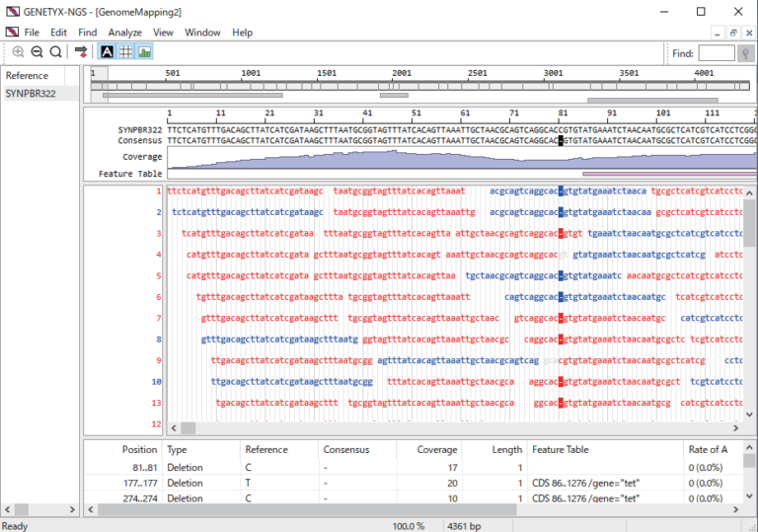The width and height of the screenshot is (758, 532).
Task: Click the jump-to-position arrow icon
Action: click(81, 52)
